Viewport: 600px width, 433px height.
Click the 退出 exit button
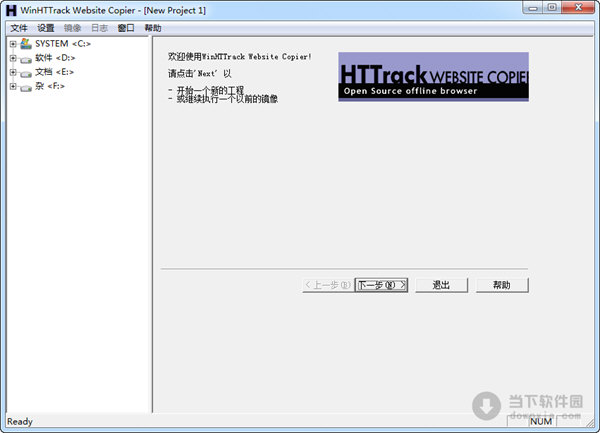pyautogui.click(x=441, y=285)
